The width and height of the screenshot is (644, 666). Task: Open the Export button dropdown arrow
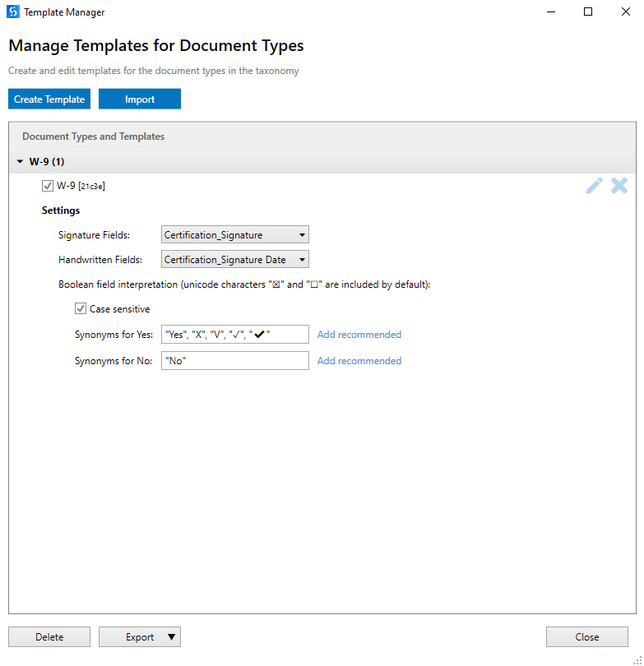[x=171, y=636]
